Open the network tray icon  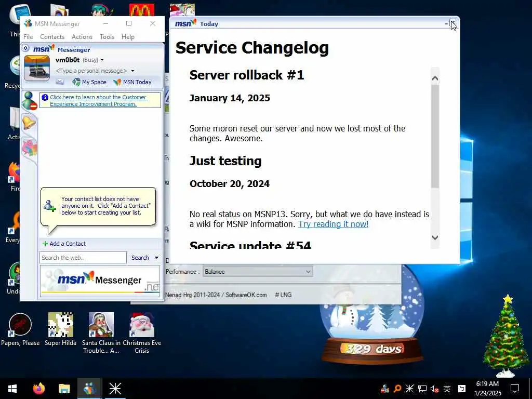(x=422, y=389)
